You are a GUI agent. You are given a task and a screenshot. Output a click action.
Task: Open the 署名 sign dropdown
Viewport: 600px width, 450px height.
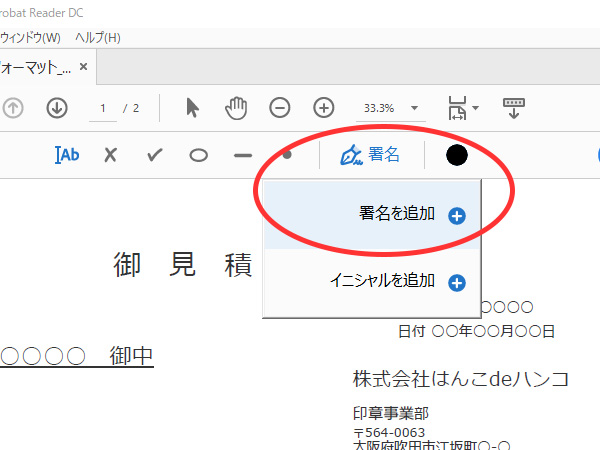370,155
